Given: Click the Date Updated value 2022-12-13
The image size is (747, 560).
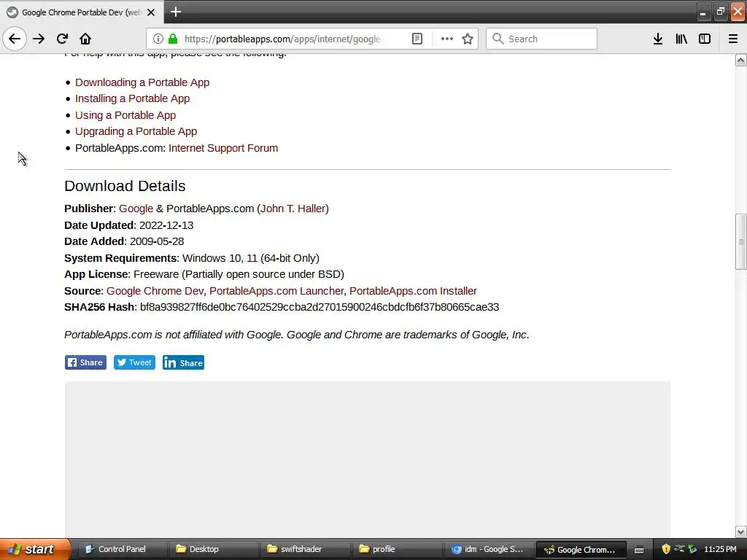Looking at the screenshot, I should tap(166, 225).
